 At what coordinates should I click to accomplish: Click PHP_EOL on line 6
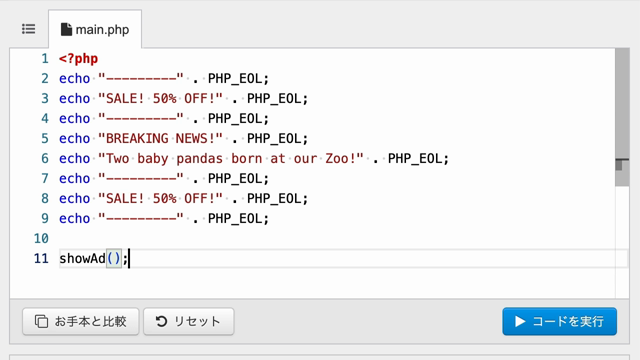418,159
